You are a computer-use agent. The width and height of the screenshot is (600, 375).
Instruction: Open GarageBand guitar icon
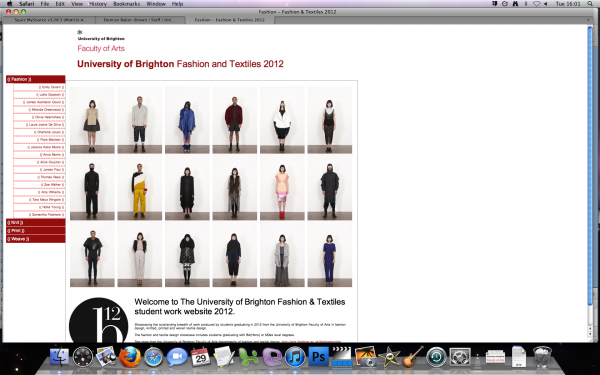413,357
